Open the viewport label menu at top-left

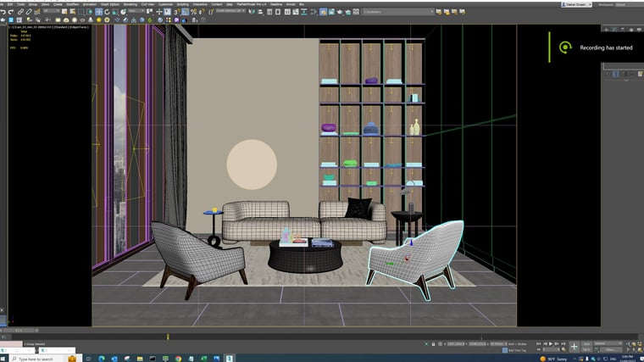coord(49,27)
